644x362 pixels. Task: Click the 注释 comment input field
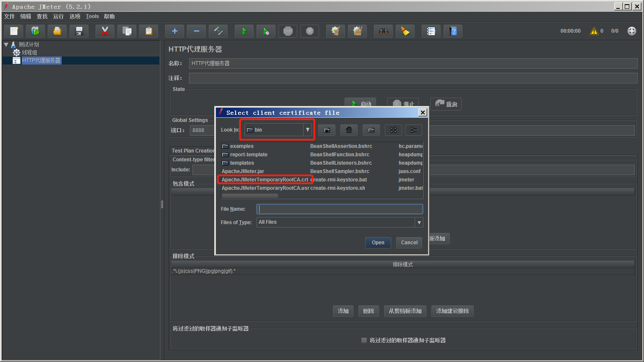point(413,78)
